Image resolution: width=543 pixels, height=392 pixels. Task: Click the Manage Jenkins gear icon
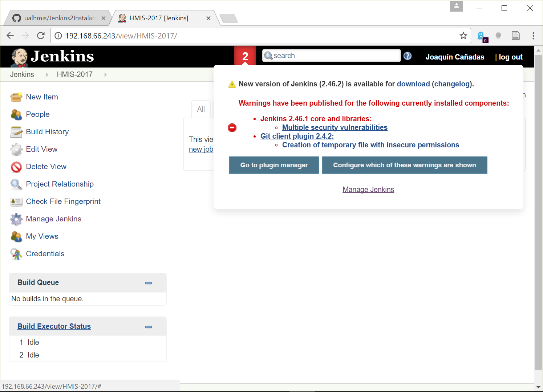16,219
